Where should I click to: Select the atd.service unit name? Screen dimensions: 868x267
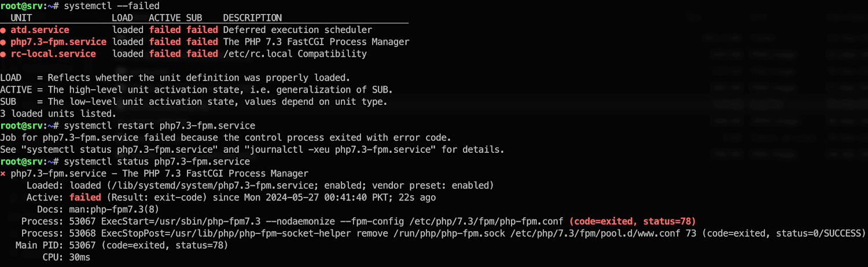coord(40,30)
